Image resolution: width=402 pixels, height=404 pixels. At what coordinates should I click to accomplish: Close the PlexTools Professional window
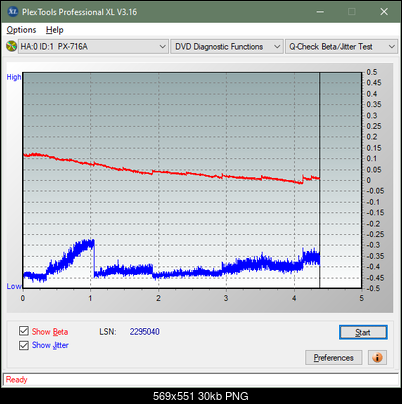click(x=384, y=12)
